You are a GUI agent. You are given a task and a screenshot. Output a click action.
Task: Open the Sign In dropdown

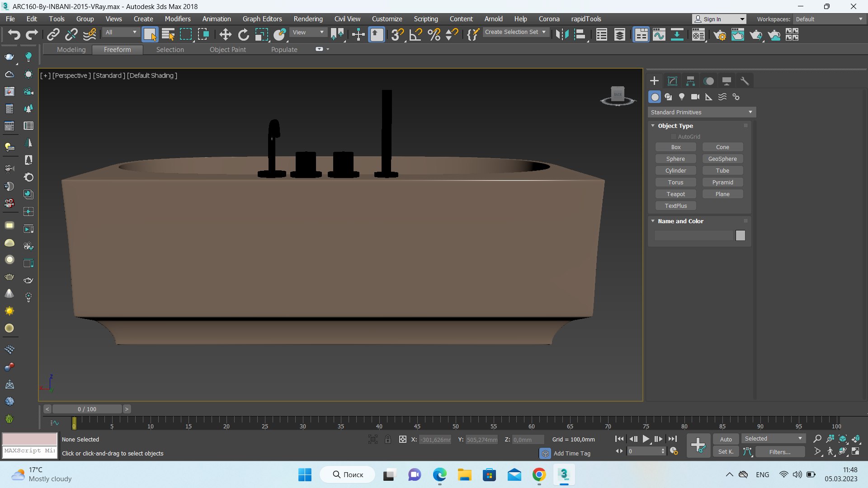[x=719, y=19]
